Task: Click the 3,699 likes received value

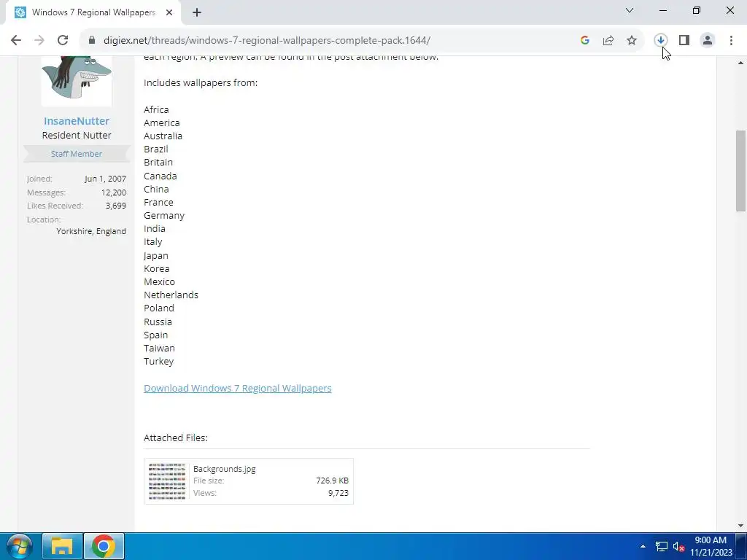Action: tap(116, 206)
